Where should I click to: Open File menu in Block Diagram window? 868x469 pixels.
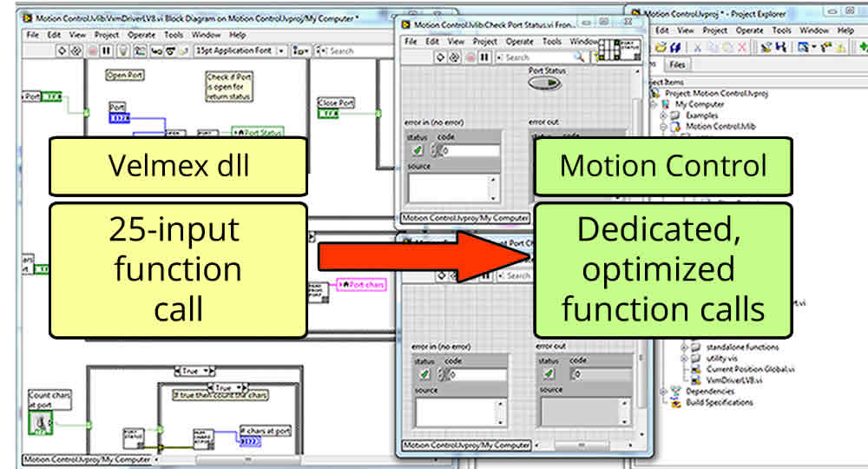pos(33,35)
